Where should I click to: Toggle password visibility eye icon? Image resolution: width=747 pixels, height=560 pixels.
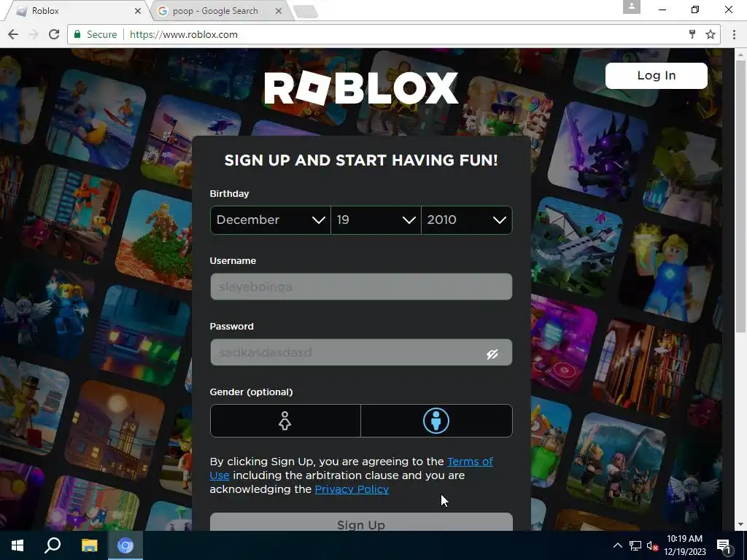pyautogui.click(x=492, y=354)
